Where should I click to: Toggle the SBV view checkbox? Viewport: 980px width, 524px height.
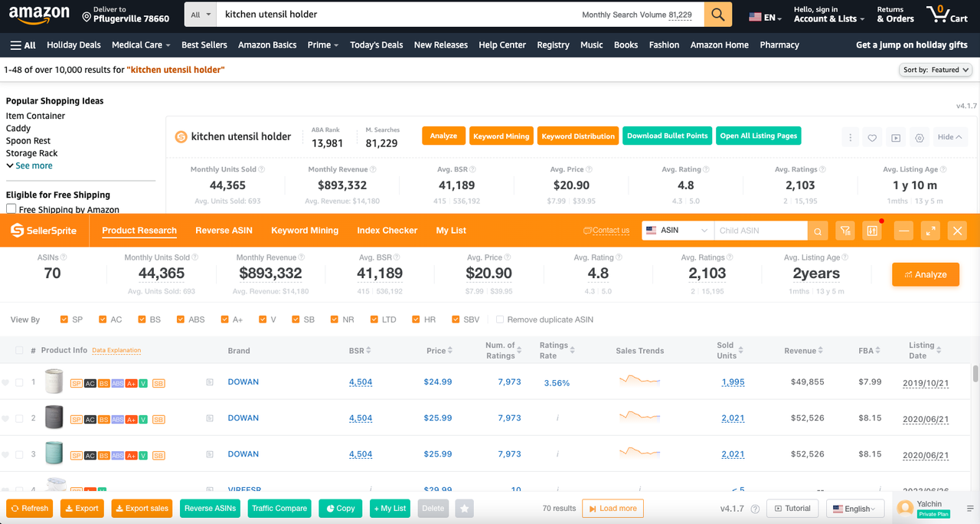pyautogui.click(x=456, y=319)
